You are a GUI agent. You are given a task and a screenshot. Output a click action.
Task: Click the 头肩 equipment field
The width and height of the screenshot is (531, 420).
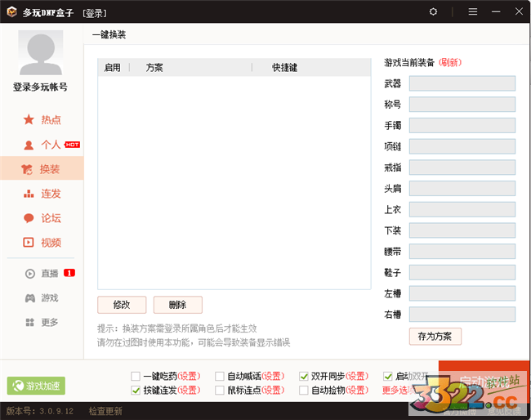click(x=462, y=188)
